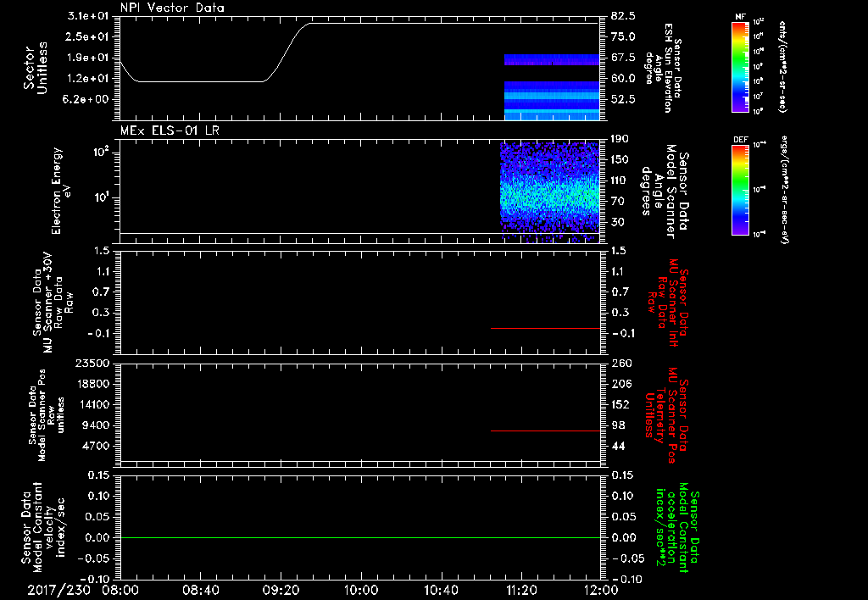Select the 'MEx ELS-01 LR' panel title

[x=170, y=131]
